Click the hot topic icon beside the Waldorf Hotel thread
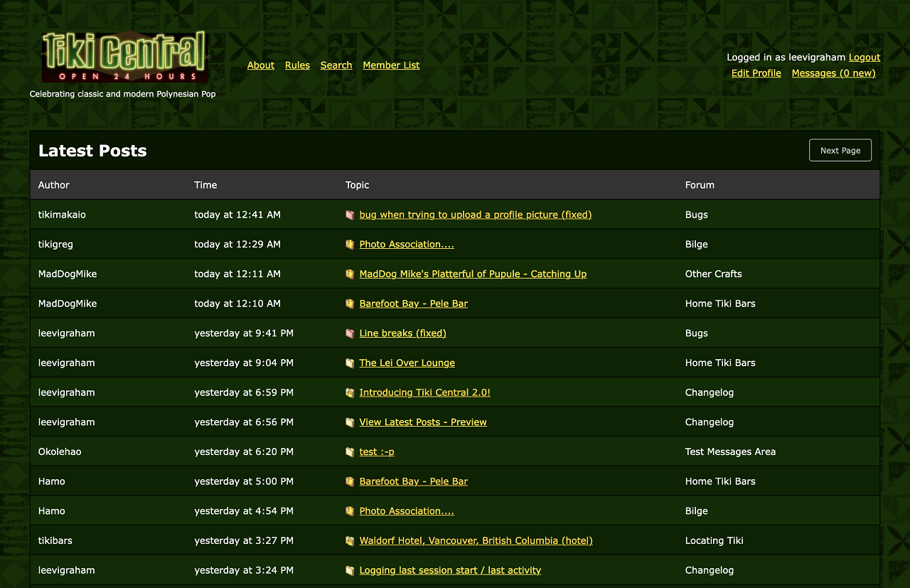The image size is (910, 588). pos(350,540)
